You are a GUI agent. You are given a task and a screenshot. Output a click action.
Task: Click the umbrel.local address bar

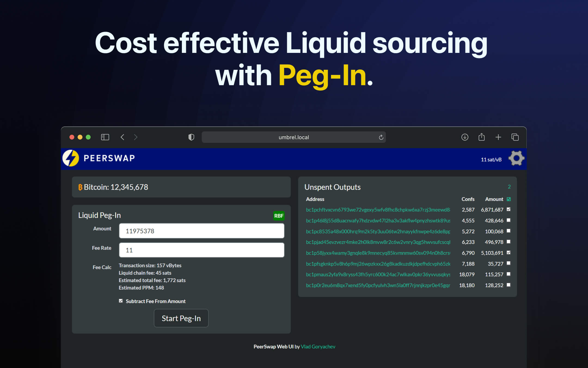pyautogui.click(x=293, y=137)
